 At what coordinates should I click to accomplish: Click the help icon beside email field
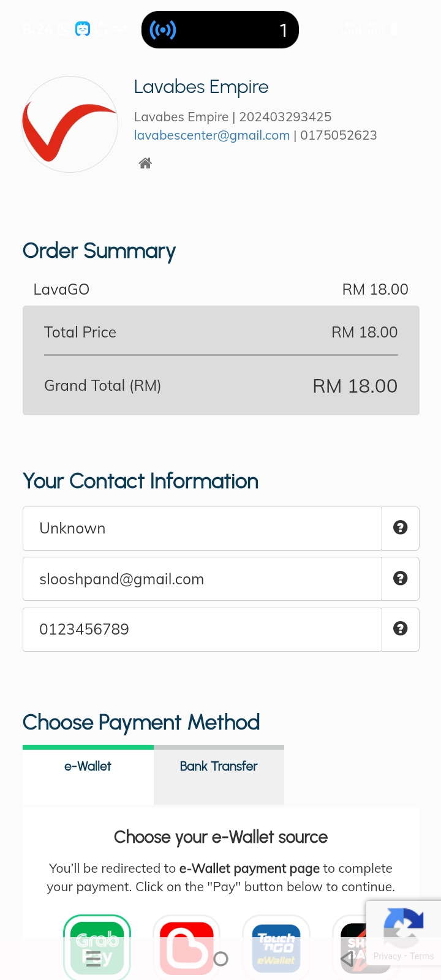[401, 578]
